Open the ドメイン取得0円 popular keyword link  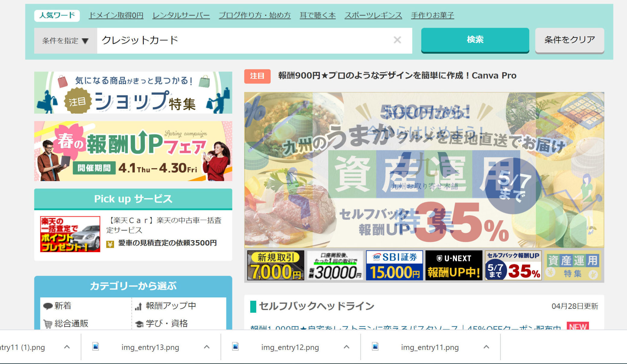(x=116, y=15)
